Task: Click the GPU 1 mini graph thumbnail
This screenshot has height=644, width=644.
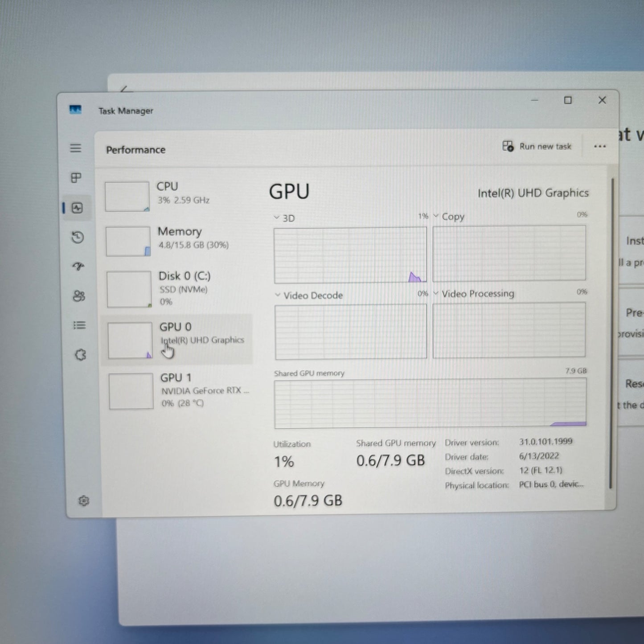Action: [x=131, y=391]
